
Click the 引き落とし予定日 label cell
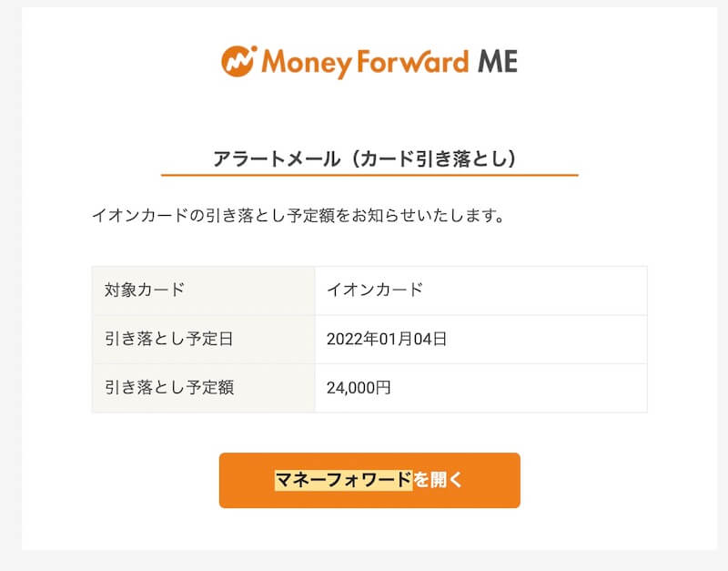click(x=203, y=339)
